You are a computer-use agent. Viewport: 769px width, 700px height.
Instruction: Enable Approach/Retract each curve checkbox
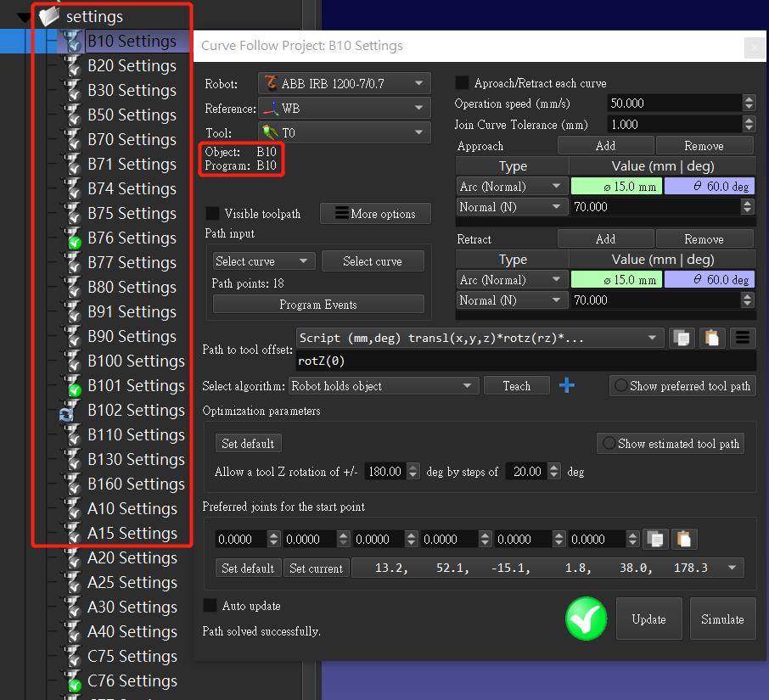point(463,83)
